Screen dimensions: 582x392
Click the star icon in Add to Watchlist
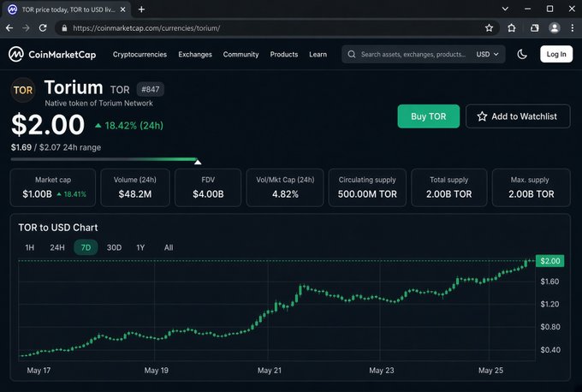(x=482, y=116)
